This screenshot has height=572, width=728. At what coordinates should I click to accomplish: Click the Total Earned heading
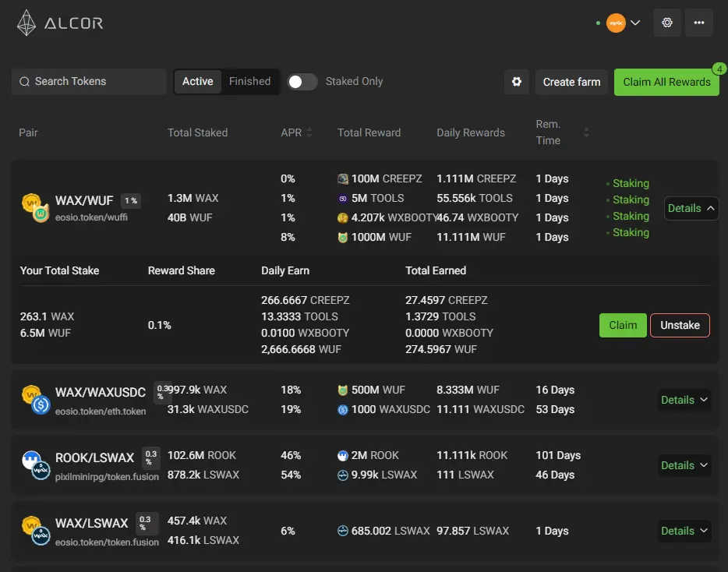coord(436,270)
